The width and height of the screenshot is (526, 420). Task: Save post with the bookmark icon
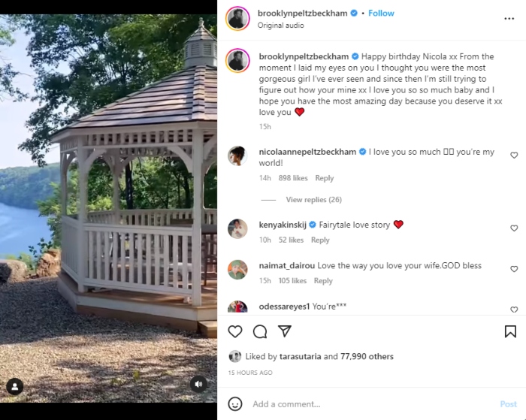click(x=510, y=331)
